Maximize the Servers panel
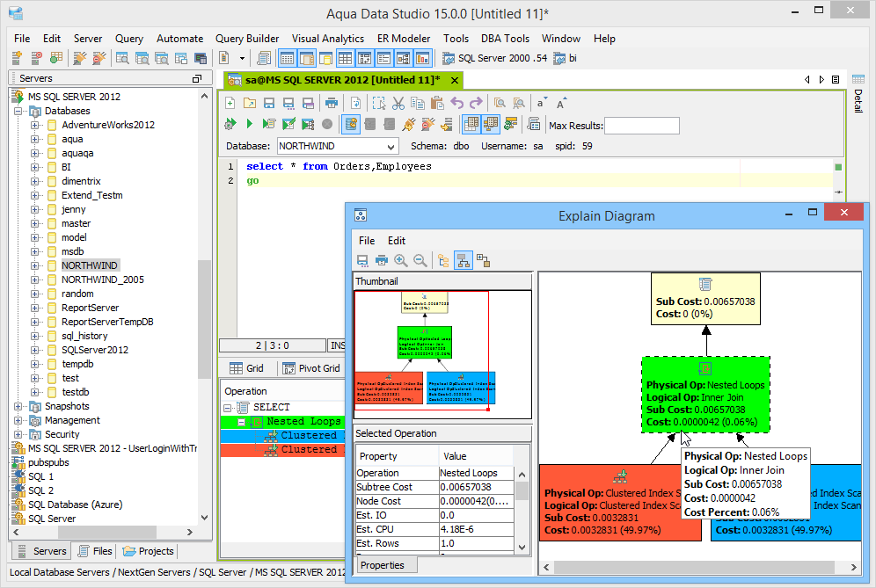876x588 pixels. 197,79
